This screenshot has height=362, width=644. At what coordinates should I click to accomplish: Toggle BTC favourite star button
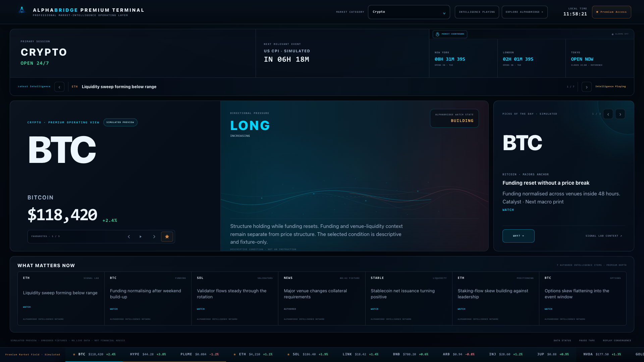tap(167, 237)
